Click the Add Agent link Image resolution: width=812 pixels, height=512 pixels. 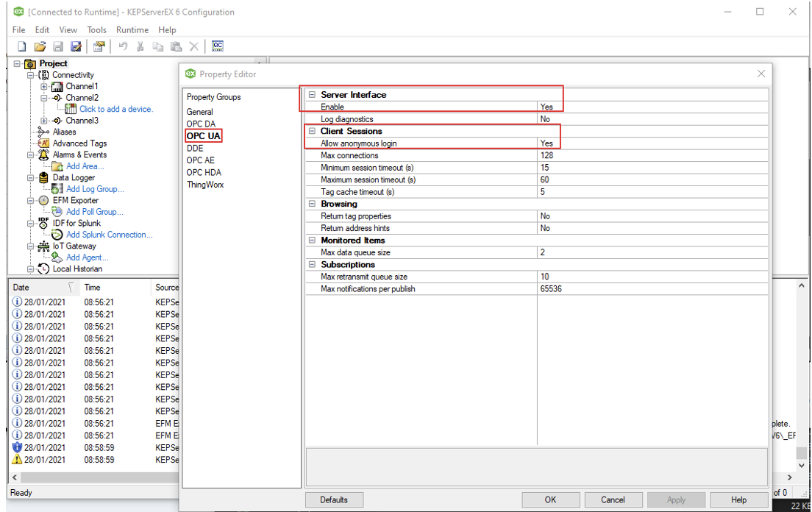tap(87, 257)
